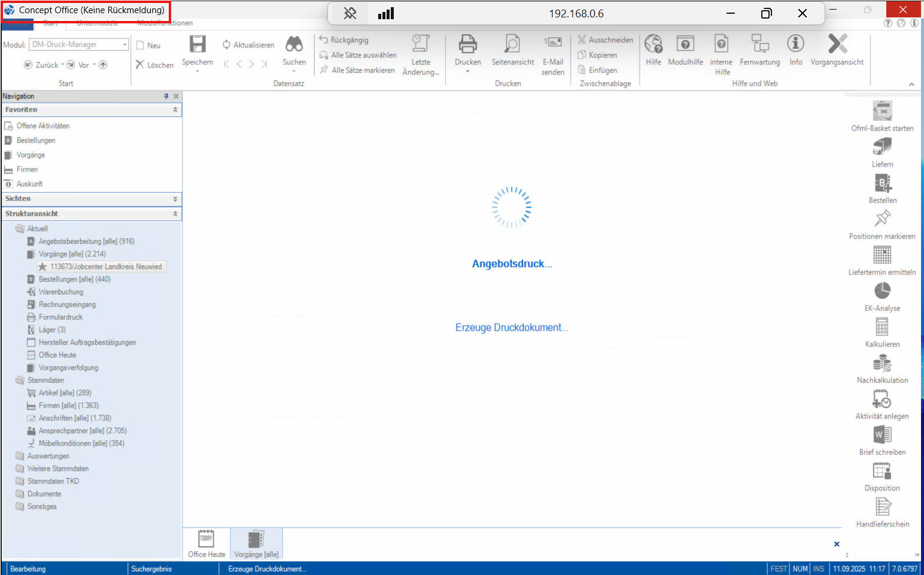Expand the Sichten section
The image size is (924, 575).
click(x=175, y=199)
